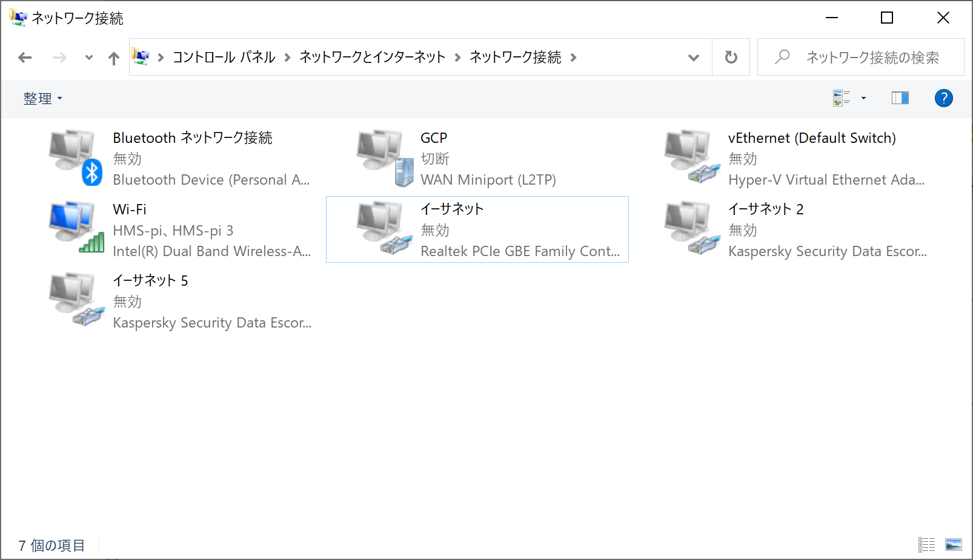Expand the address bar history dropdown
This screenshot has height=560, width=973.
(693, 57)
